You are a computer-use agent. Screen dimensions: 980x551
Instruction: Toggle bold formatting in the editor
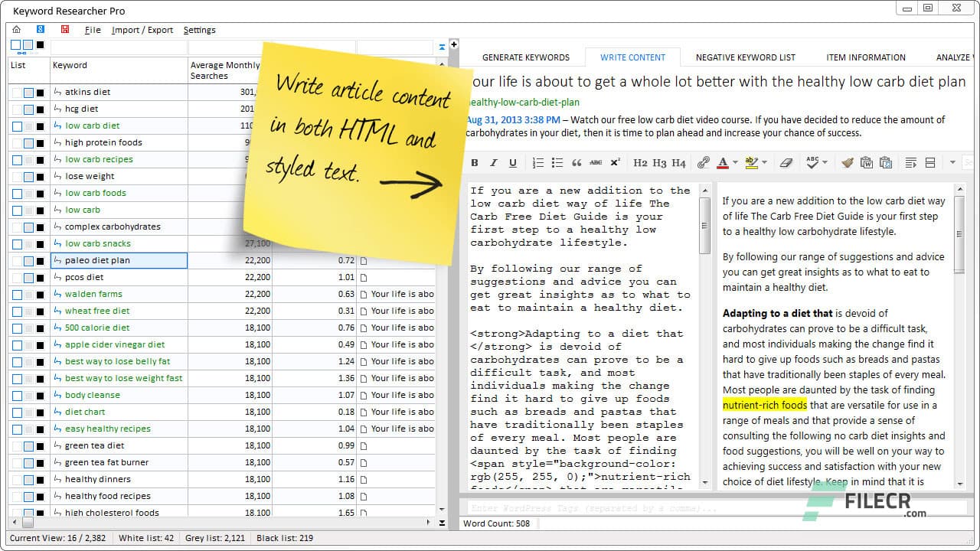point(474,162)
